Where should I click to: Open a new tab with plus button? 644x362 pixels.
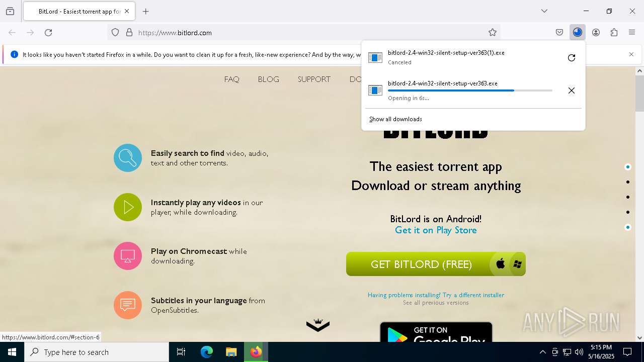(x=146, y=11)
